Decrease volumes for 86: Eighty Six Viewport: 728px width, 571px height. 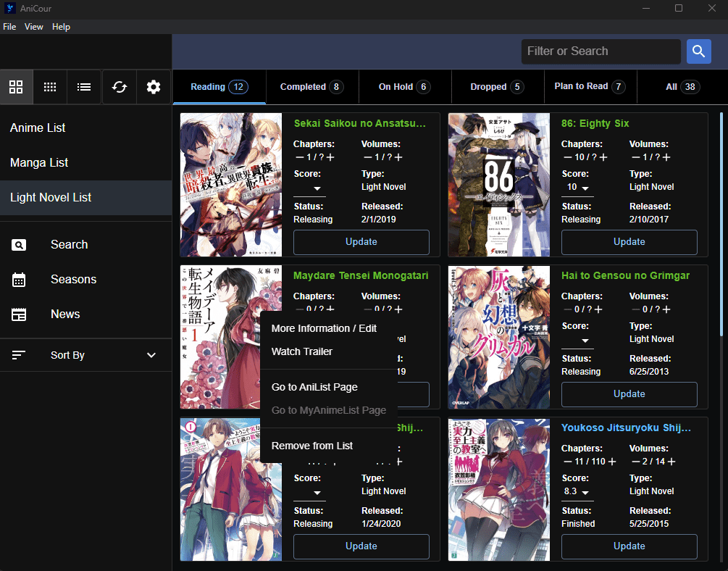(x=635, y=157)
